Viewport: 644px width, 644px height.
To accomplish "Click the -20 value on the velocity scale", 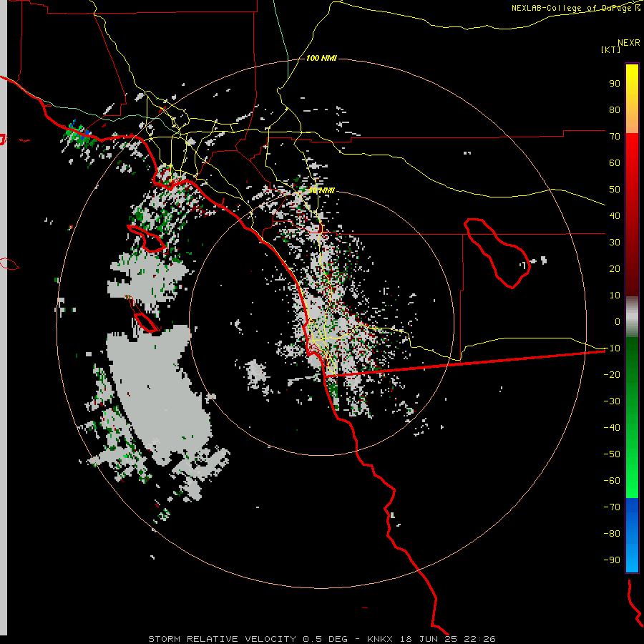I will 612,375.
